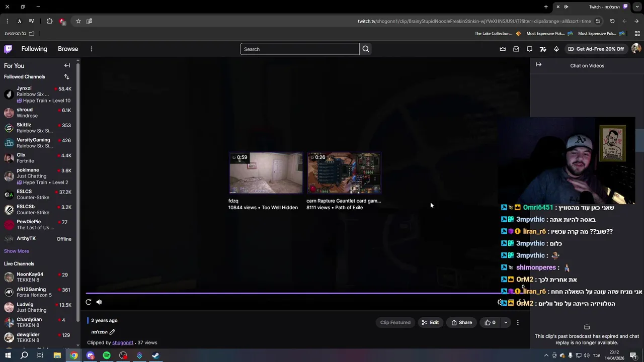Open the Bits purchase icon

pos(556,49)
